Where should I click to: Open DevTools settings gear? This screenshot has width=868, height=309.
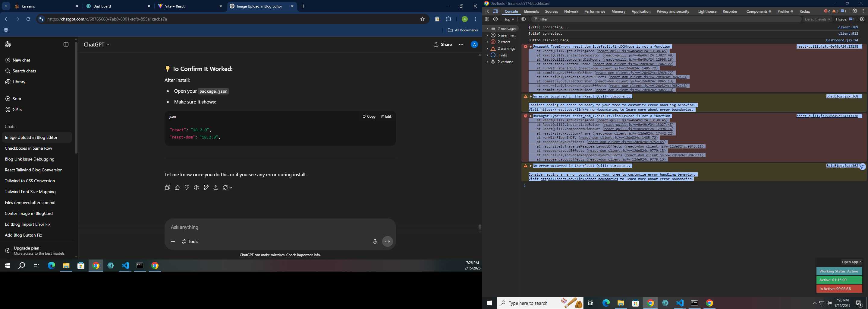(x=854, y=11)
